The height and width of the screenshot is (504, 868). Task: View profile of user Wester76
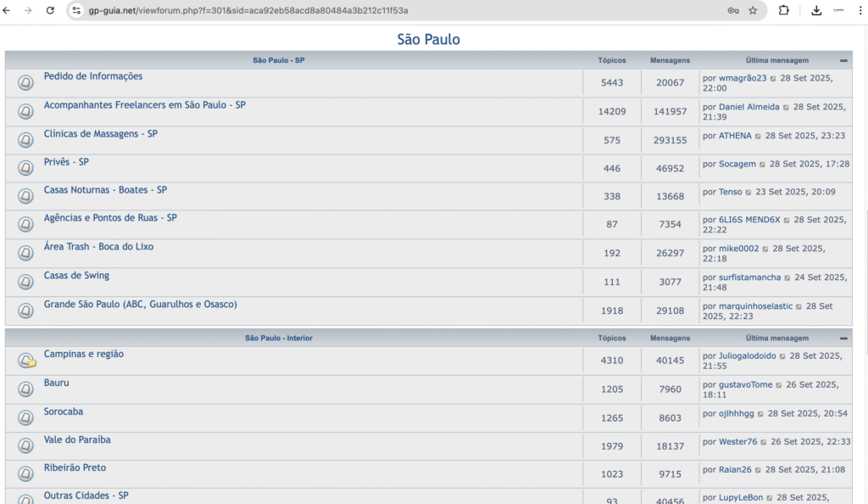(x=737, y=441)
